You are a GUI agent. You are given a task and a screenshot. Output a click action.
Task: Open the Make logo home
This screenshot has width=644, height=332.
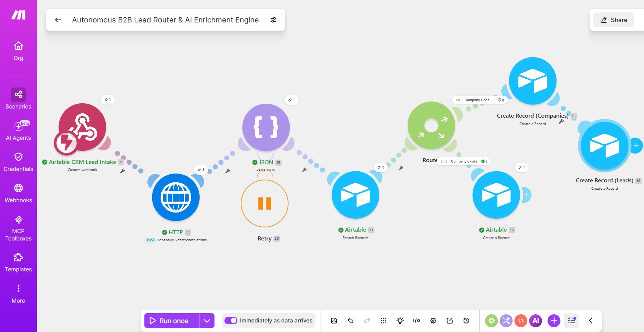point(18,15)
